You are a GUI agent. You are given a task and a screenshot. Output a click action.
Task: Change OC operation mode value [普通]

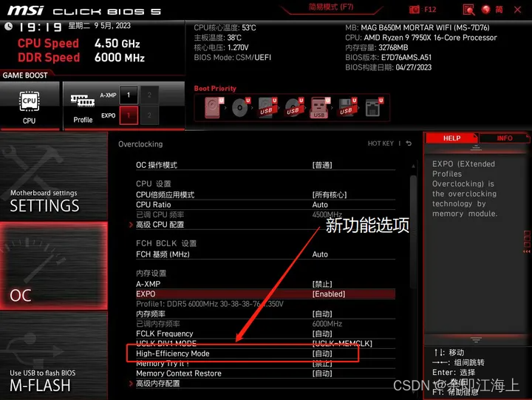pos(322,166)
